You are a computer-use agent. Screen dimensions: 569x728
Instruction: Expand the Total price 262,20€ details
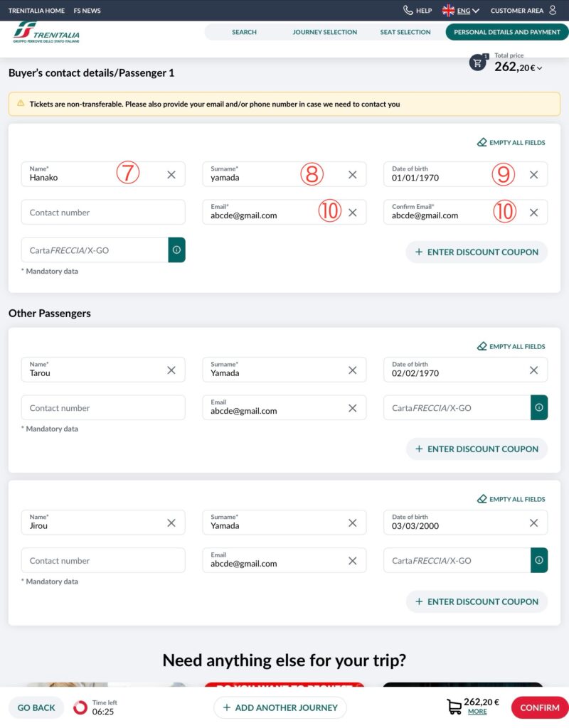[x=519, y=67]
